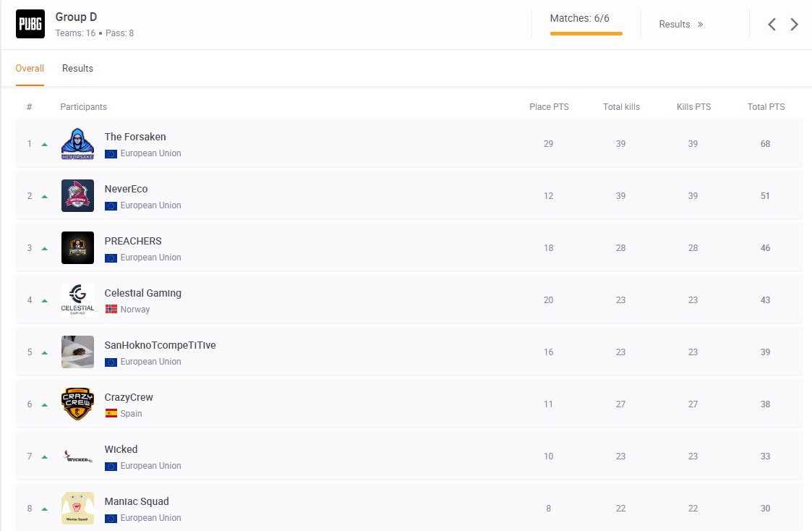Click green rank arrow for CrazyCrew
The height and width of the screenshot is (531, 812).
(45, 404)
